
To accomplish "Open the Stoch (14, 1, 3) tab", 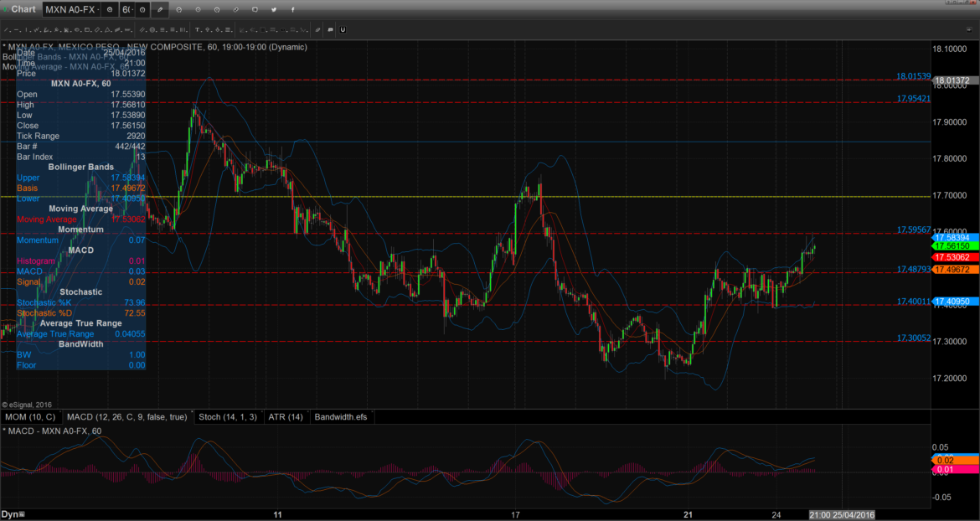I will coord(228,416).
